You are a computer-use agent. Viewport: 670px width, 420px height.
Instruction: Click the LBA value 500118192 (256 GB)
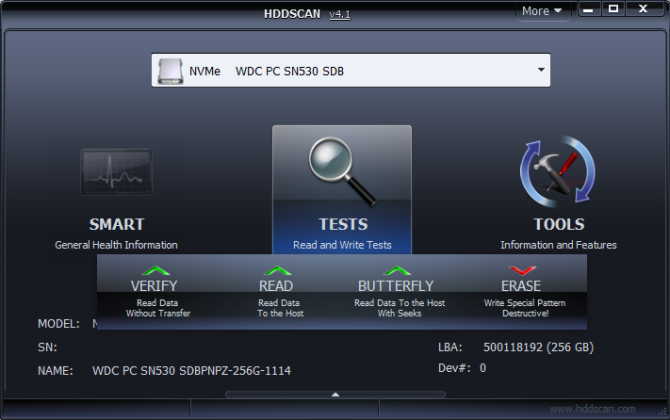point(538,347)
